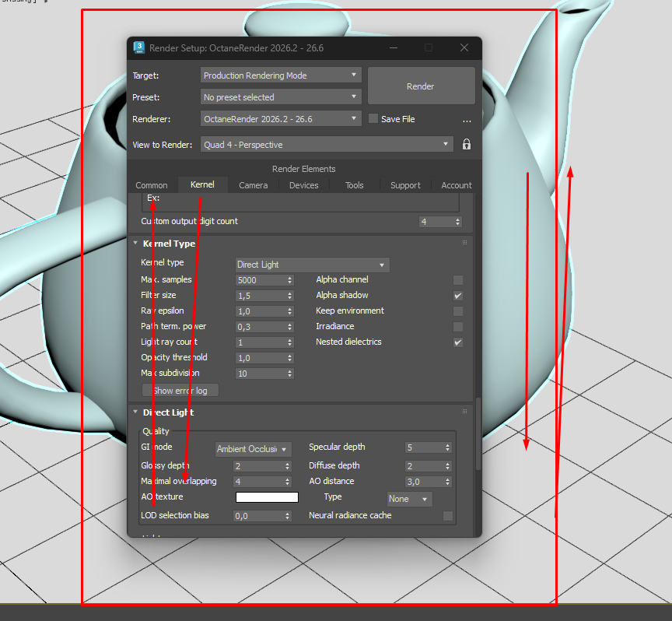Disable the Nested dielectrics checkbox

click(457, 342)
